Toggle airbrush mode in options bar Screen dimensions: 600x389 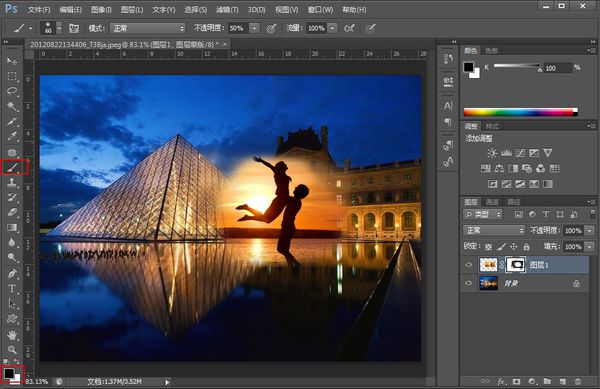pos(349,28)
